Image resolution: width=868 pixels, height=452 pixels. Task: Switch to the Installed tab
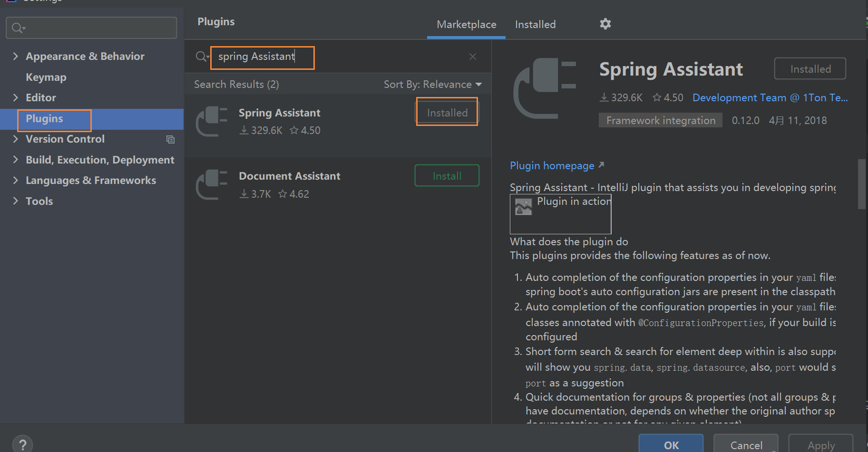coord(535,24)
